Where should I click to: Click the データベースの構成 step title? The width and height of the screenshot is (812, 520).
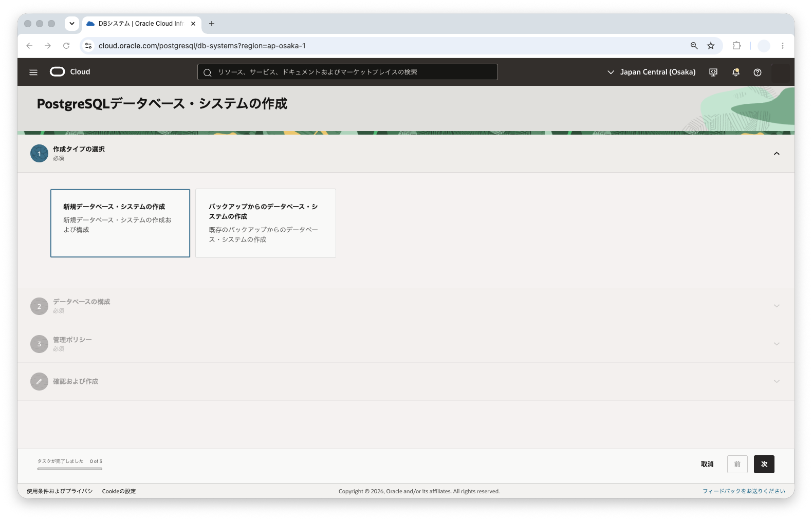[x=82, y=302]
